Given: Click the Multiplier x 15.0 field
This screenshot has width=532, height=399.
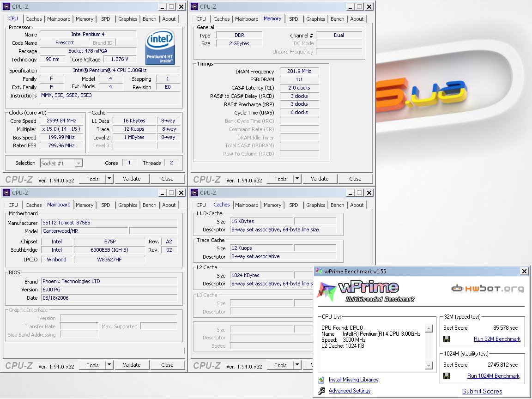Looking at the screenshot, I should tap(61, 129).
